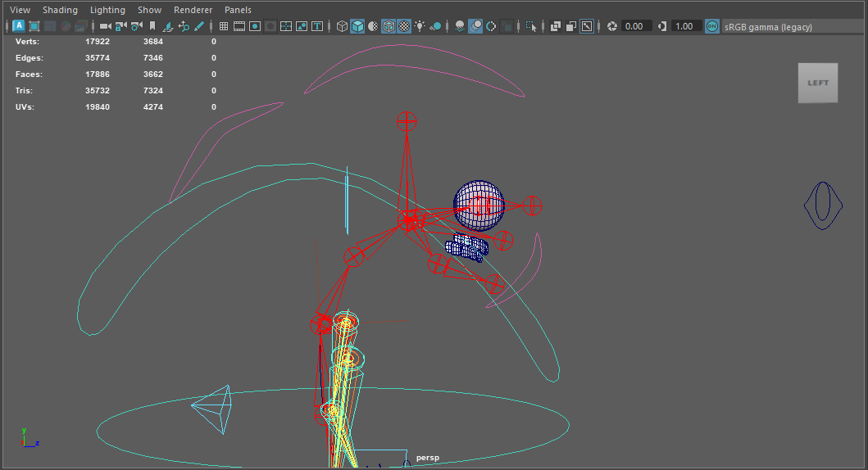Open the Shading menu
Viewport: 868px width, 470px height.
pos(60,10)
